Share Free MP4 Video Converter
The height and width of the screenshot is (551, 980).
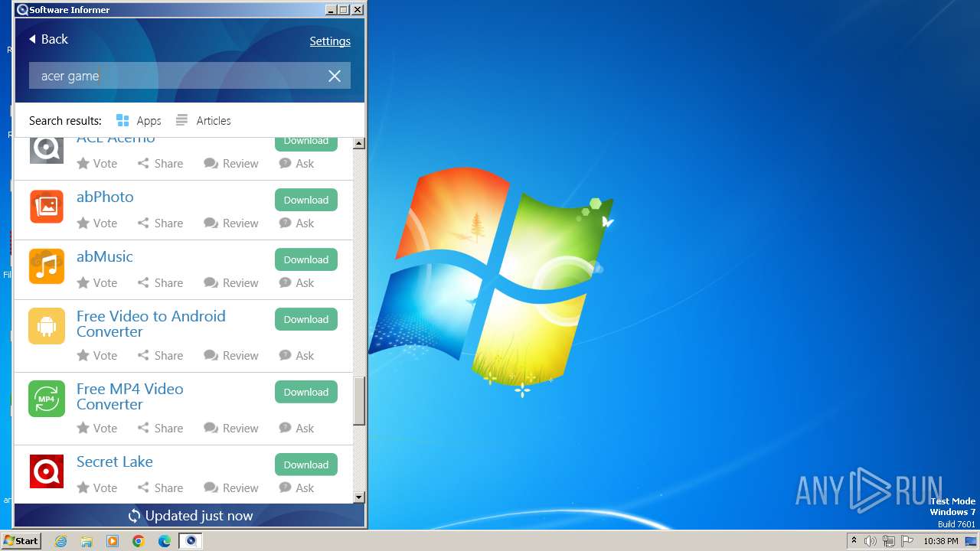pos(160,429)
